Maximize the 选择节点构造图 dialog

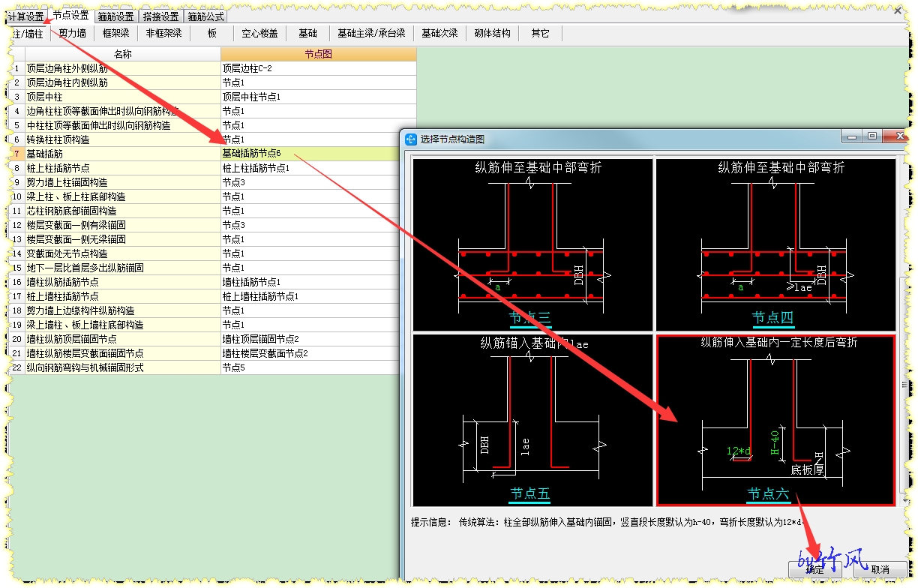coord(871,136)
